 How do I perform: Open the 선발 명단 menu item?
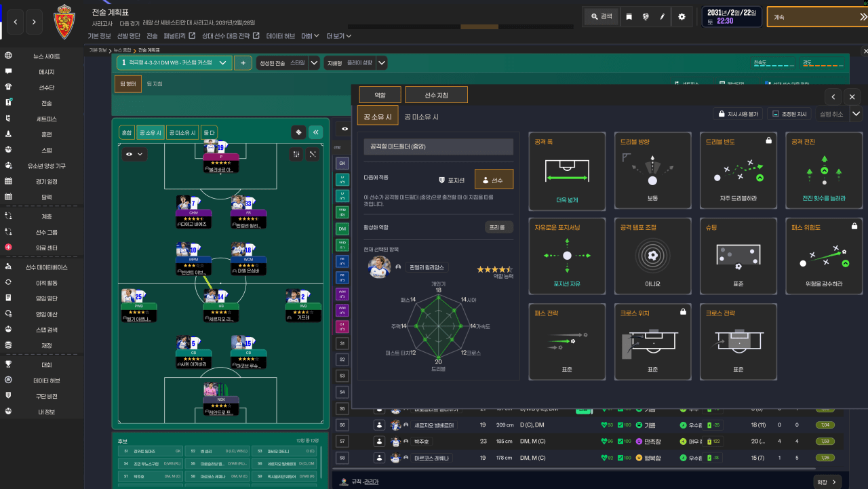[x=128, y=36]
